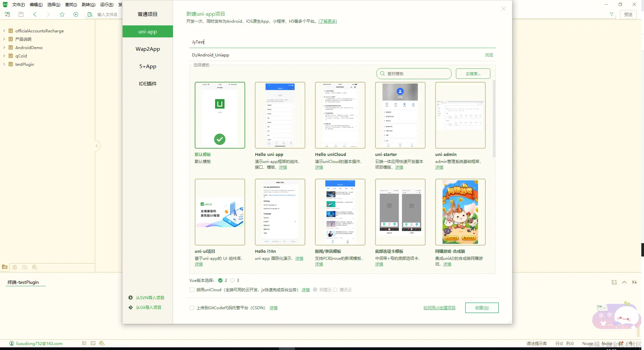Image resolution: width=644 pixels, height=350 pixels.
Task: Open the debug bug icon panel
Action: [15, 267]
